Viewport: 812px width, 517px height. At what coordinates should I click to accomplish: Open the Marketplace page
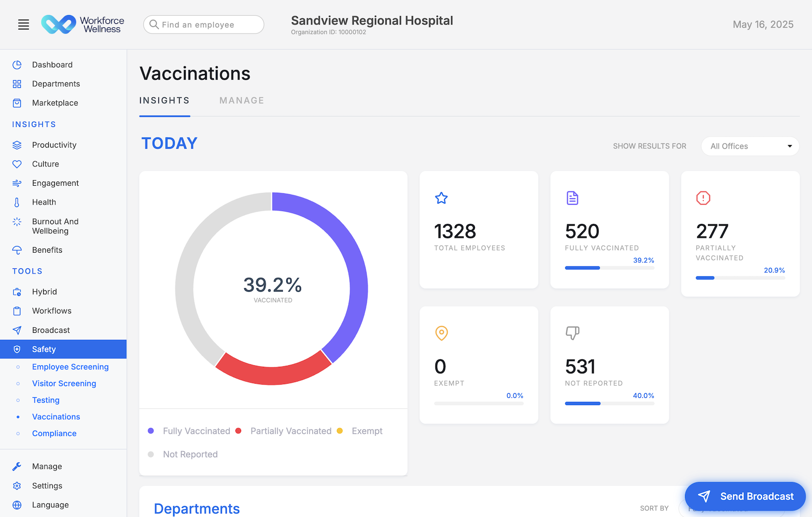(55, 102)
